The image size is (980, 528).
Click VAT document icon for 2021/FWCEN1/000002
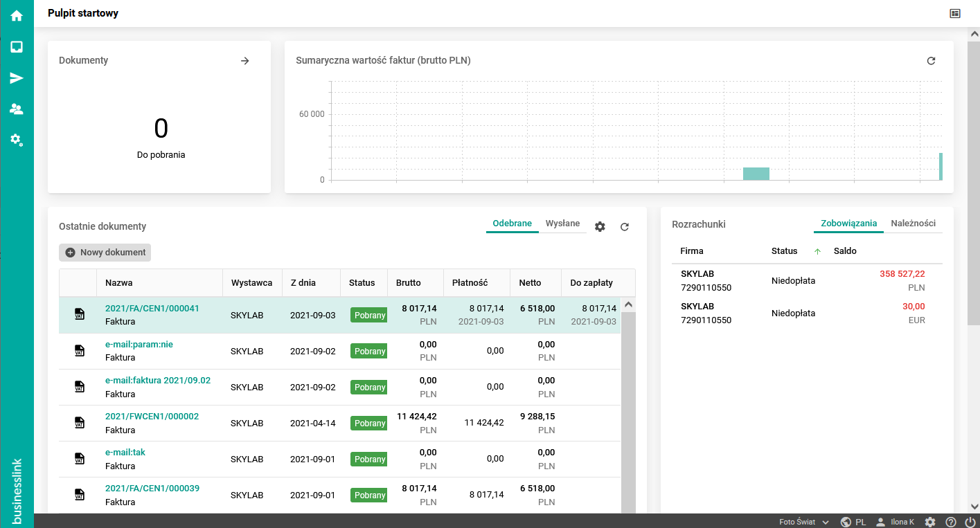[79, 423]
